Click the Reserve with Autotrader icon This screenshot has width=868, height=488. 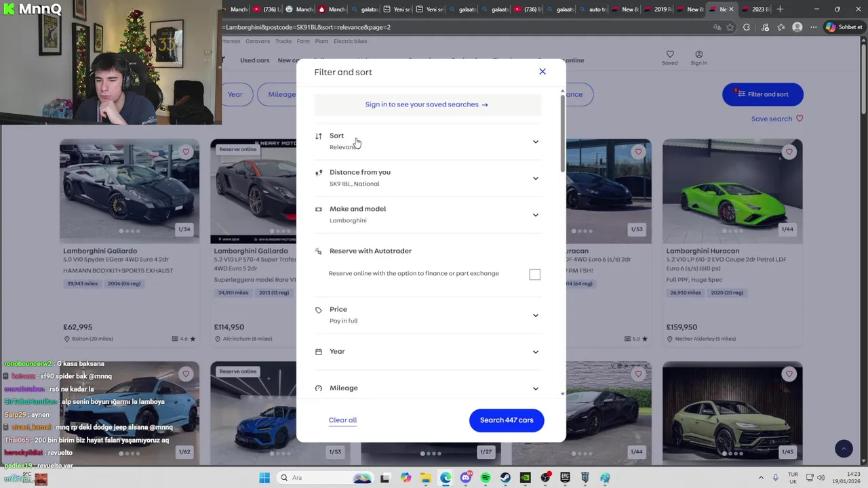(x=318, y=251)
